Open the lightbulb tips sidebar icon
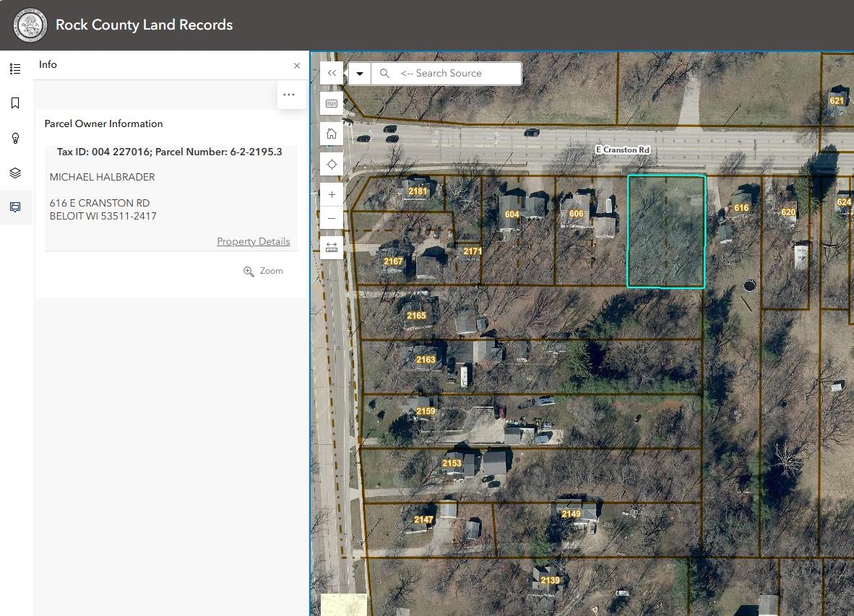854x616 pixels. click(x=15, y=138)
